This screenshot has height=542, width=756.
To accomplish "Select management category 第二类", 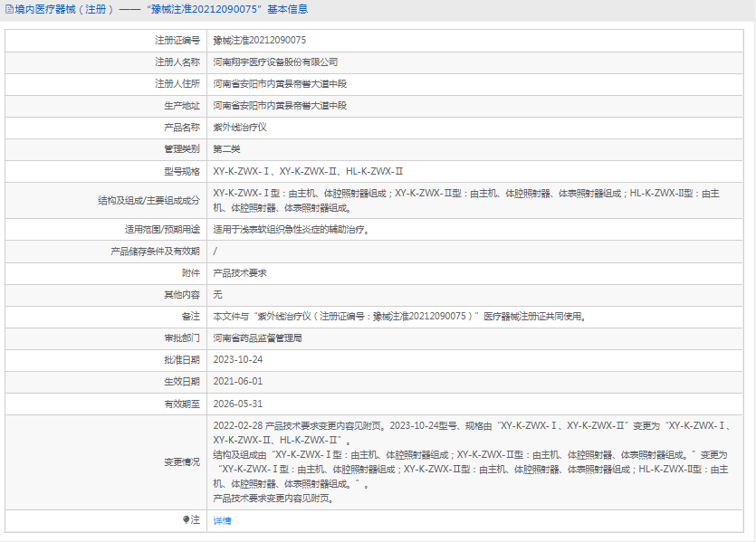I will pos(226,149).
